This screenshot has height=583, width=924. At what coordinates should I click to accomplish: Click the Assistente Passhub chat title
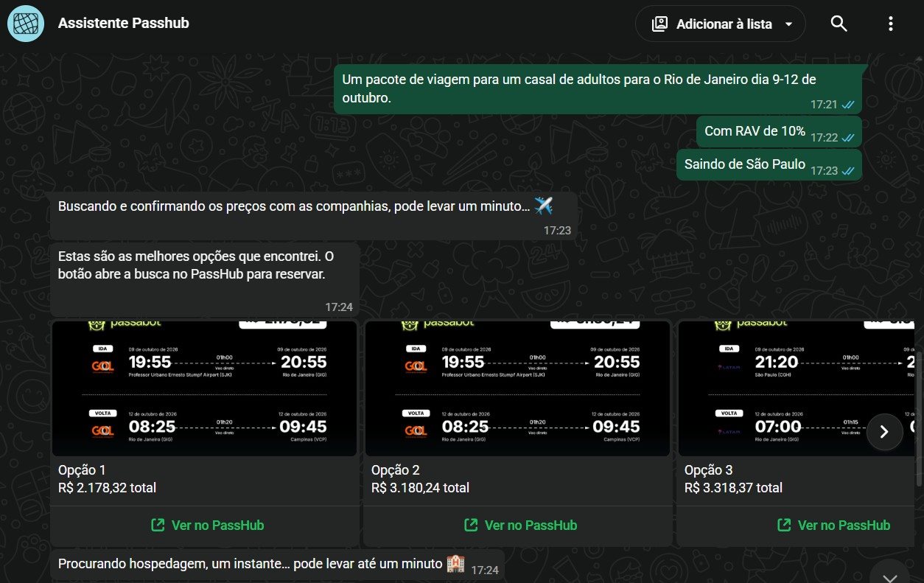[x=124, y=23]
